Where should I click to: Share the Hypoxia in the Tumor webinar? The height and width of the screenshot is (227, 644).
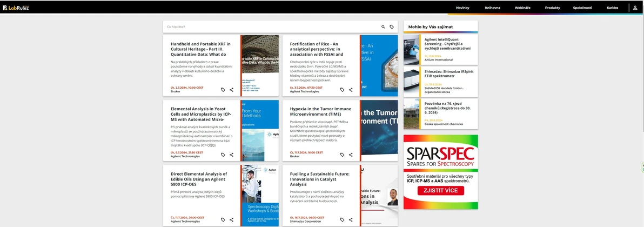tap(351, 155)
